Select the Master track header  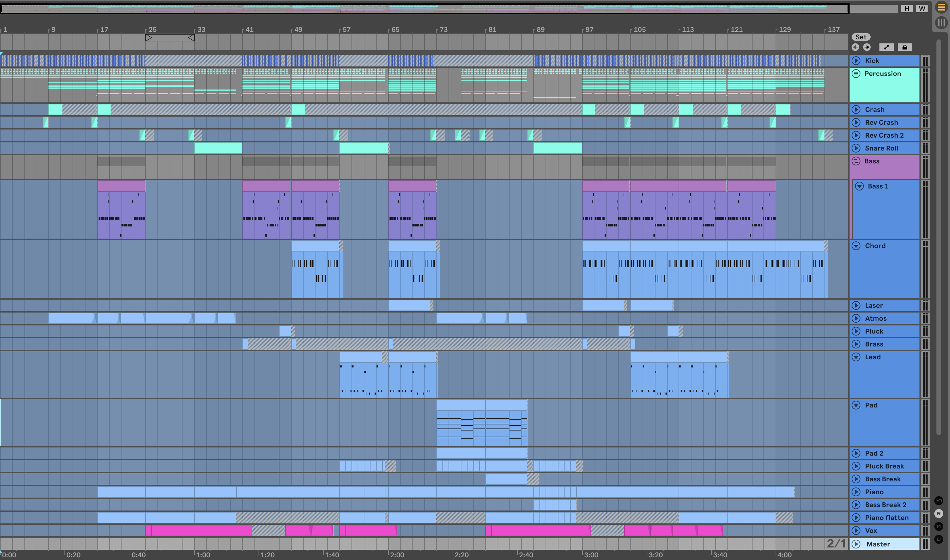coord(887,544)
